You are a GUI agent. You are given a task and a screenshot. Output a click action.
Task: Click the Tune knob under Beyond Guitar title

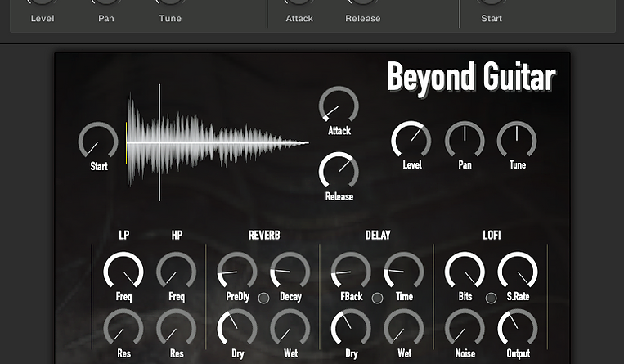coord(517,140)
